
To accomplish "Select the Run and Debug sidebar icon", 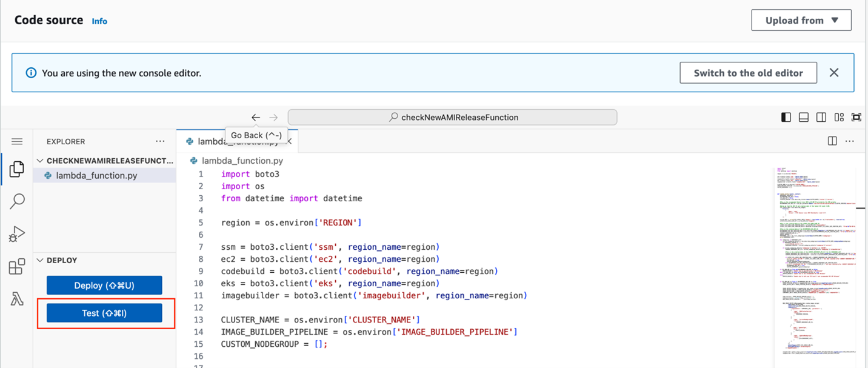I will 16,233.
